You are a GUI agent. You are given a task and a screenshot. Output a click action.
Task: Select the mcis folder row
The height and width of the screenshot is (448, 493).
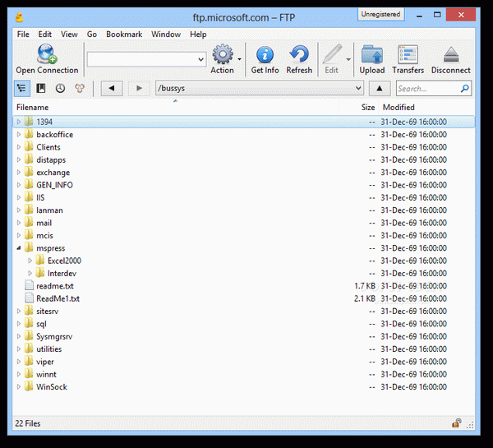click(x=244, y=235)
